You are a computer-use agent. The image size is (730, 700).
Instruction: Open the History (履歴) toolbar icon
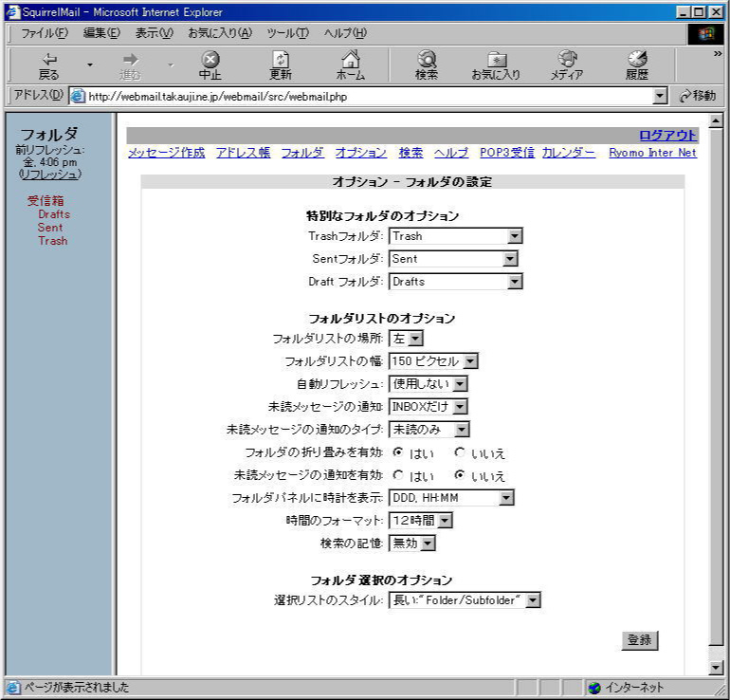point(637,65)
